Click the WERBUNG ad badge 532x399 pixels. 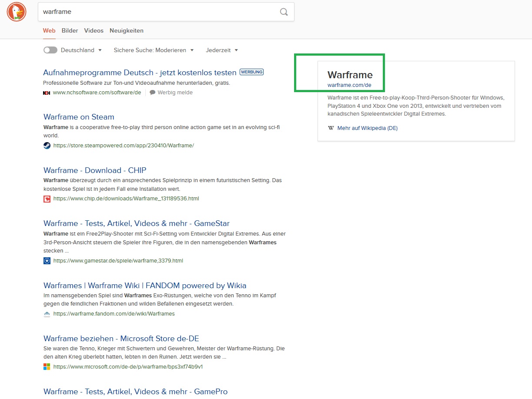[251, 72]
